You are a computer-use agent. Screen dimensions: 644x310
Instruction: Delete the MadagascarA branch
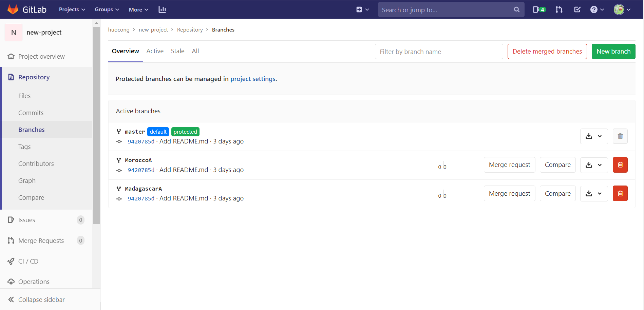coord(620,193)
